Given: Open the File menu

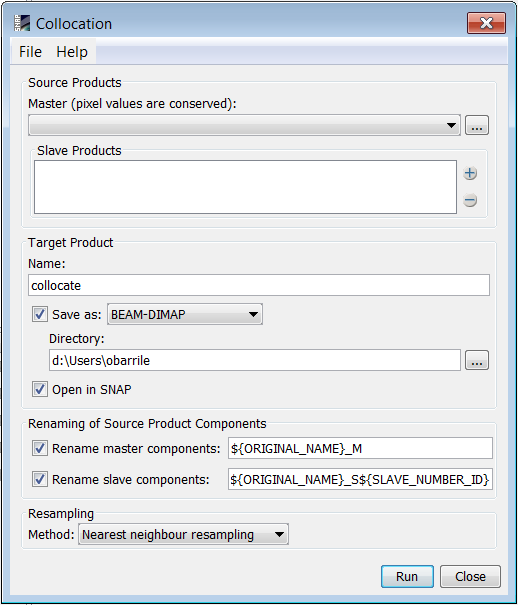Looking at the screenshot, I should 30,52.
